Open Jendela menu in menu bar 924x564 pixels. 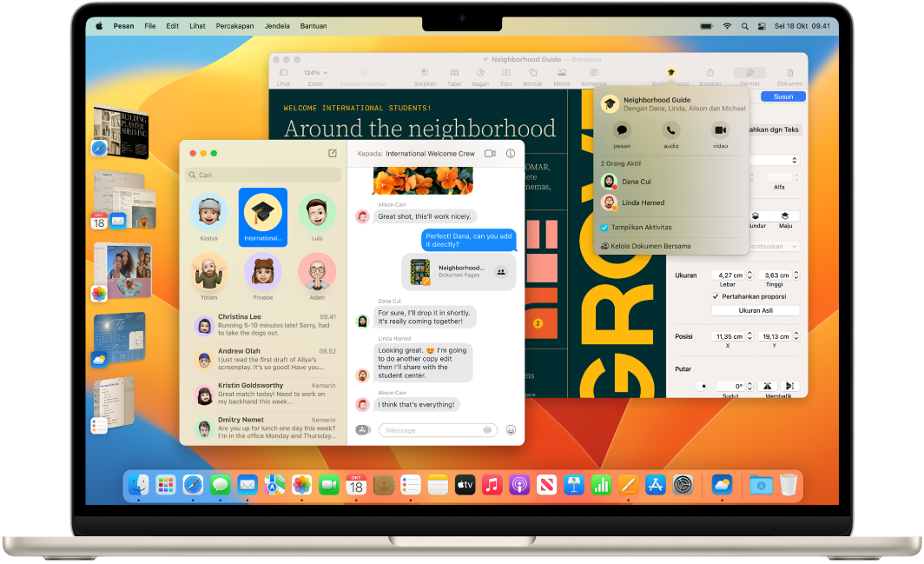[277, 26]
